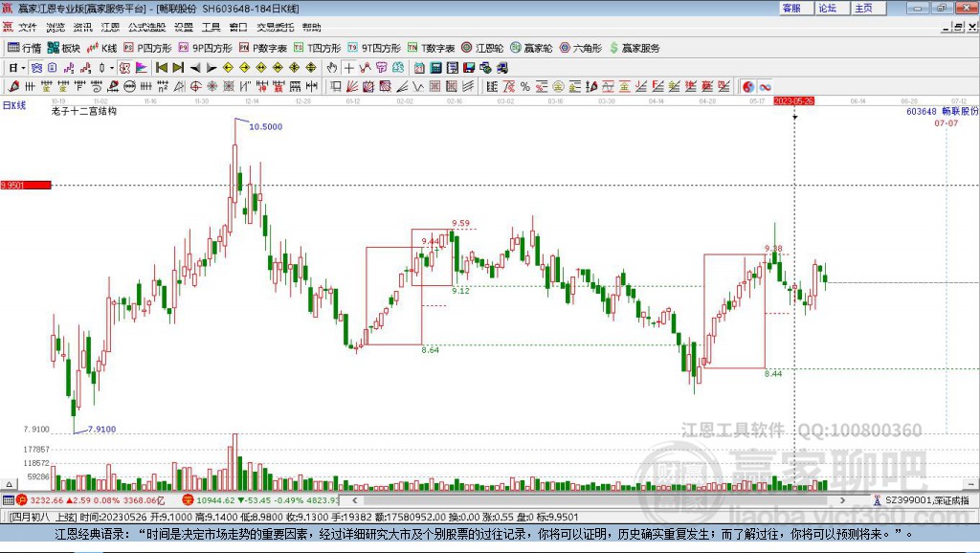Click the pink flag icon

(142, 68)
